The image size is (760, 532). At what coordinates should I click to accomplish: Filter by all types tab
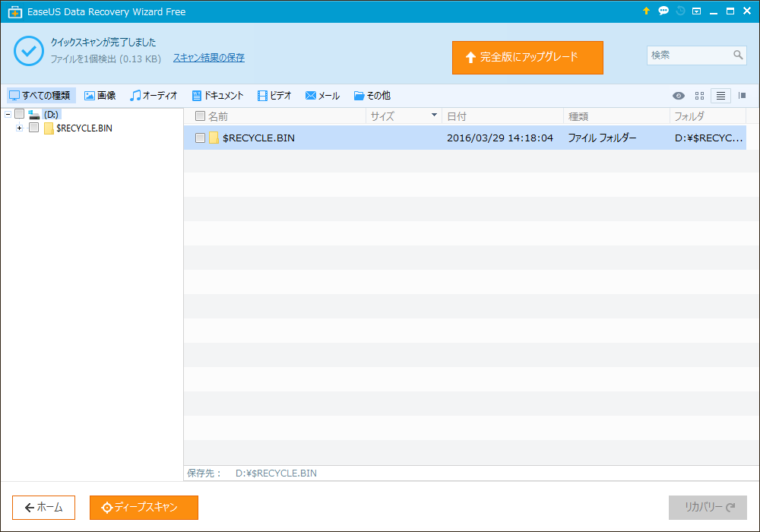pyautogui.click(x=40, y=96)
